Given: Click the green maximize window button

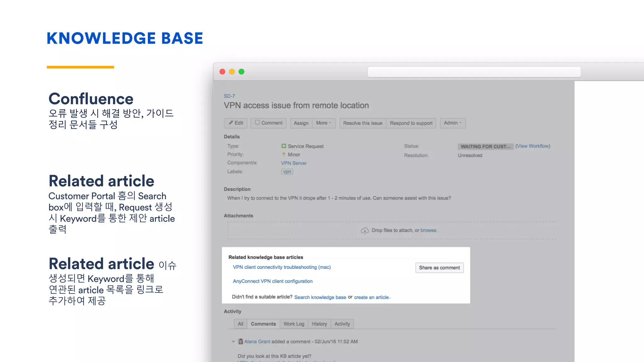Looking at the screenshot, I should pyautogui.click(x=241, y=72).
